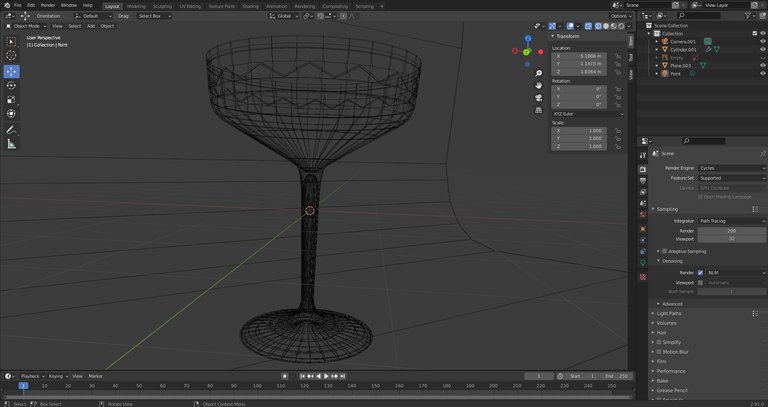
Task: Open the Object Mode dropdown
Action: pyautogui.click(x=25, y=26)
